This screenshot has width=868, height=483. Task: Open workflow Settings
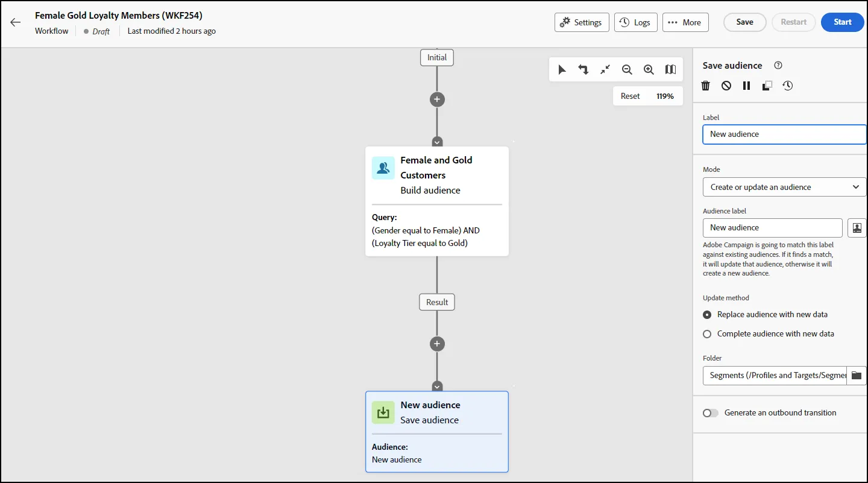point(582,22)
